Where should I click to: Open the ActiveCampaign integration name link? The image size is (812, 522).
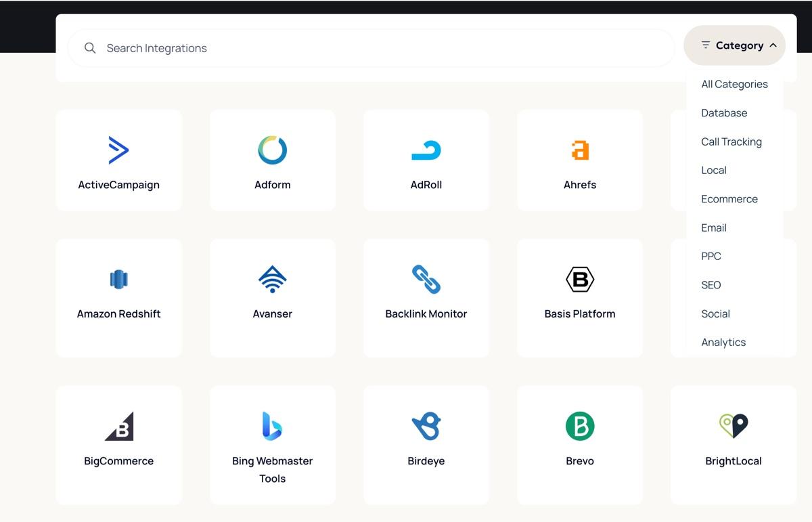coord(119,185)
